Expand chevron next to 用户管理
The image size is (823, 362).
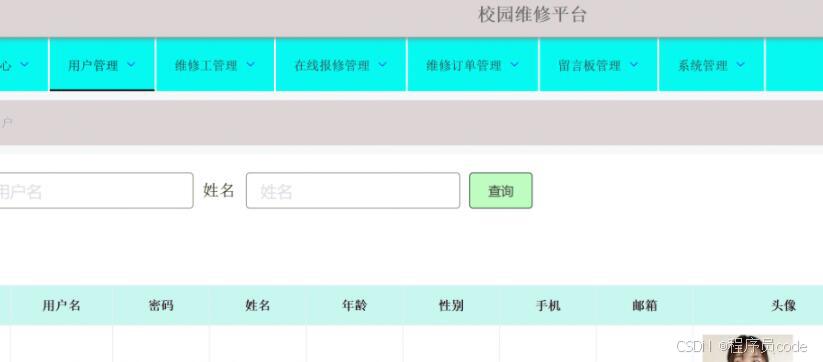coord(131,65)
